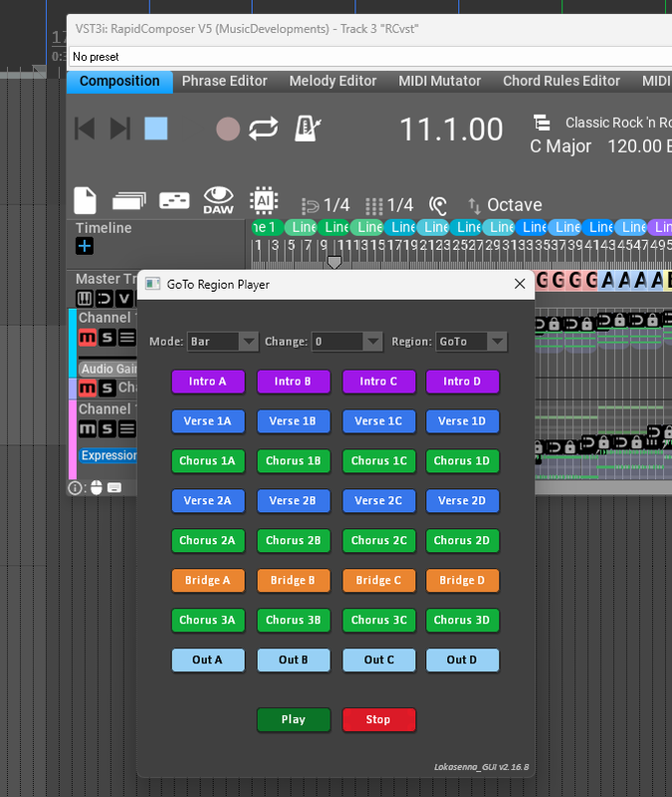Open the Chord Rules Editor tab
This screenshot has width=672, height=797.
(561, 82)
